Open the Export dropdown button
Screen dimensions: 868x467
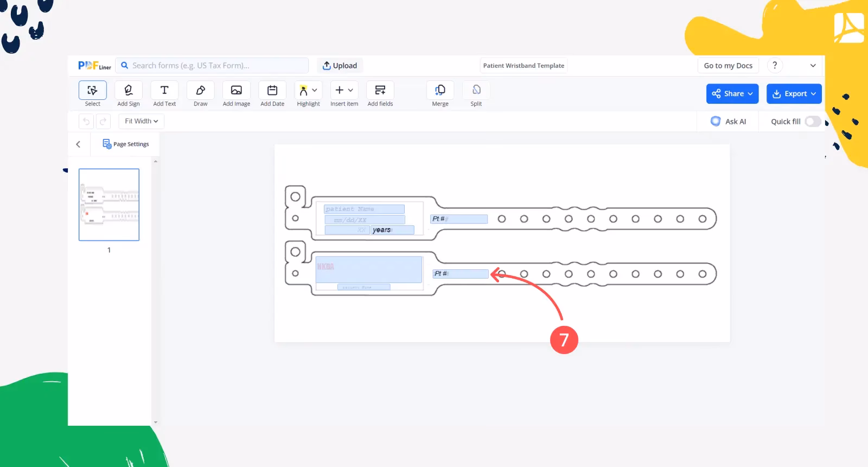[x=794, y=93]
